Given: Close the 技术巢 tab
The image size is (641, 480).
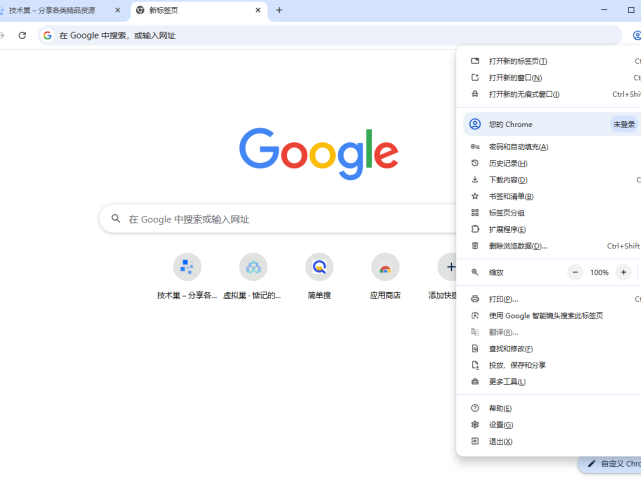Looking at the screenshot, I should 118,10.
